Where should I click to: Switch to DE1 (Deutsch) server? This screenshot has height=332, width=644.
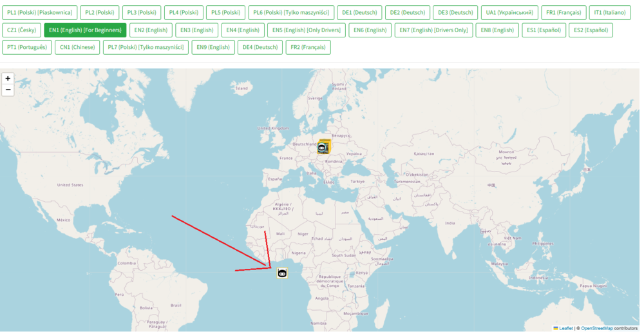[x=359, y=12]
